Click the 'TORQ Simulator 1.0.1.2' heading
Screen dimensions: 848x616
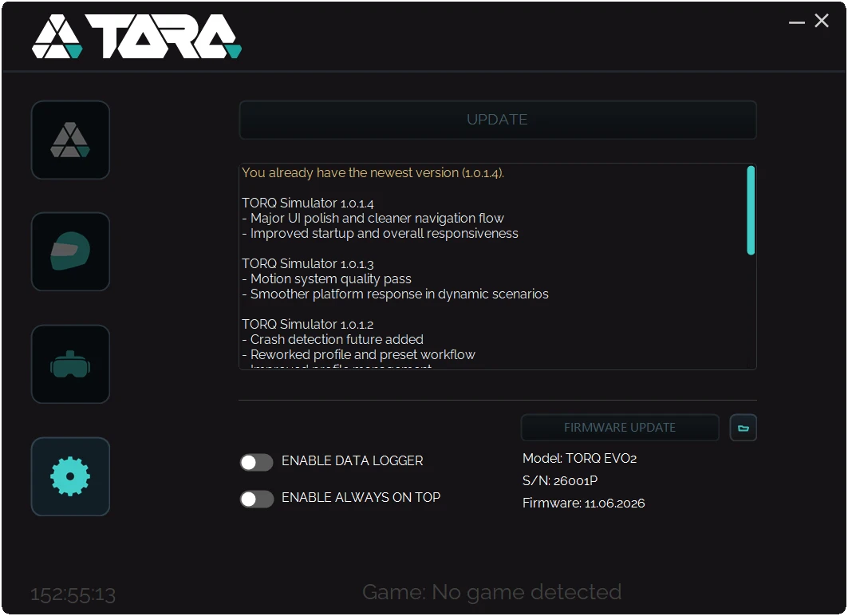pos(308,324)
